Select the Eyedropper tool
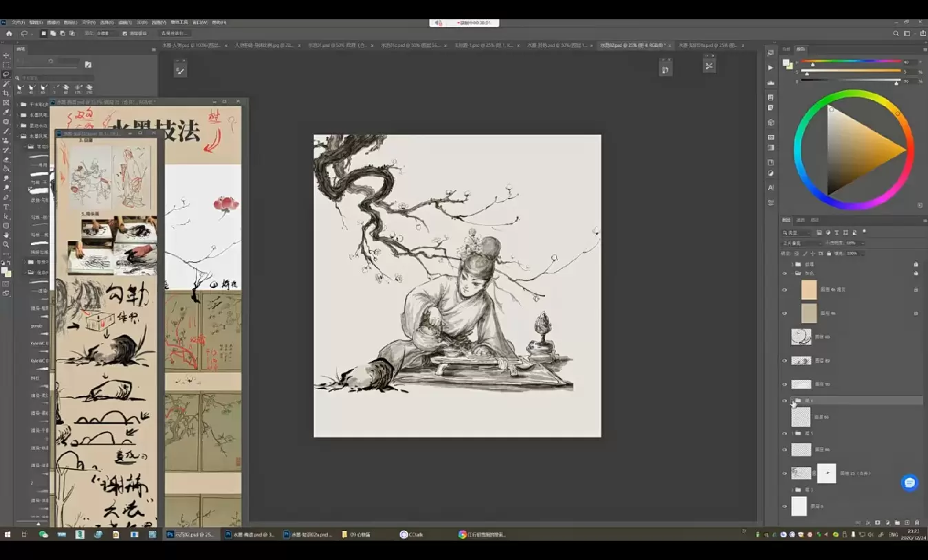The image size is (928, 560). (x=6, y=112)
